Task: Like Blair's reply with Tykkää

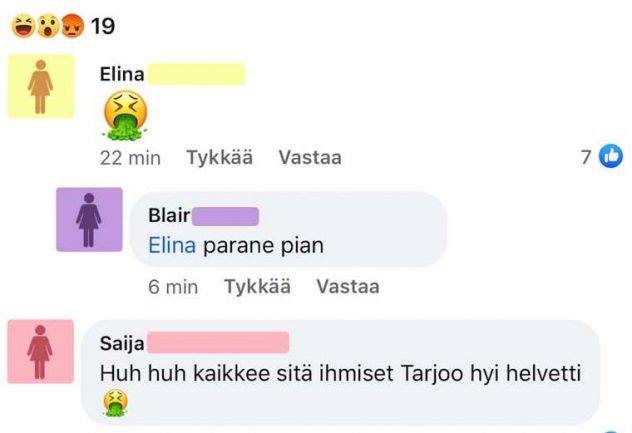Action: click(257, 287)
